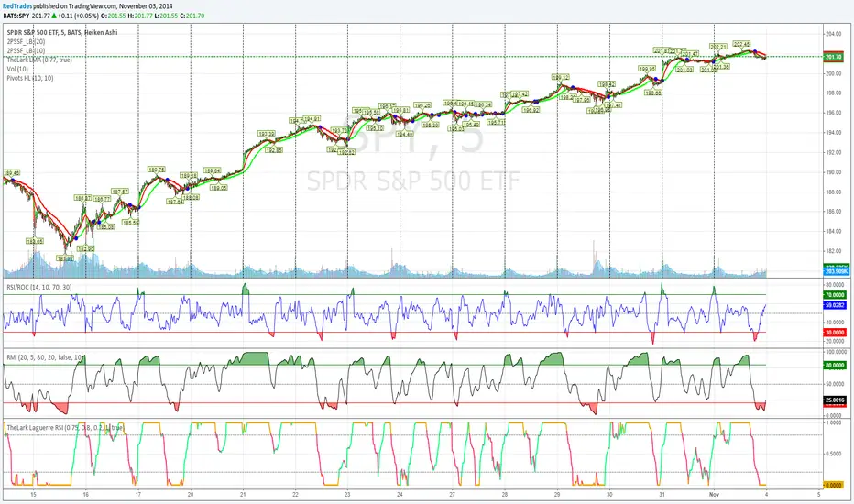
Task: Click the 204.00 price axis label
Action: pos(833,34)
